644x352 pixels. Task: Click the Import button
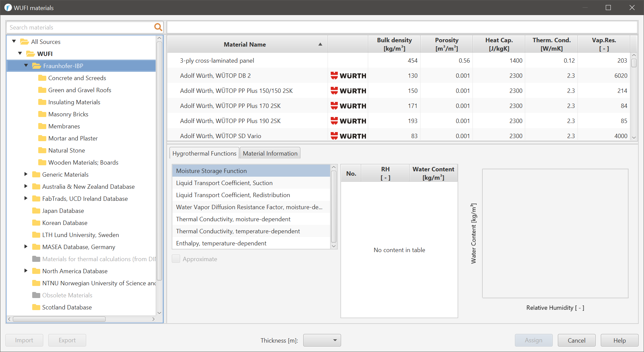[24, 340]
